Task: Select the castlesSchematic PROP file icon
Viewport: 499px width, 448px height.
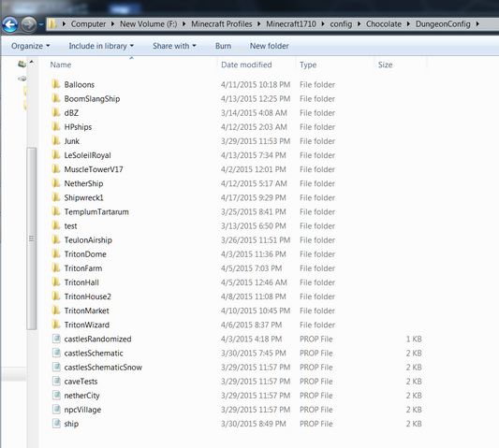Action: [56, 353]
